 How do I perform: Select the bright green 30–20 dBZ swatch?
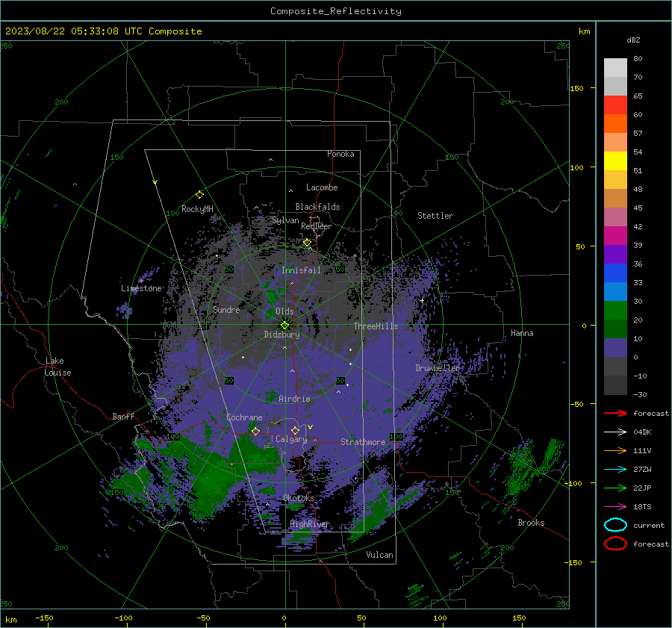point(615,311)
